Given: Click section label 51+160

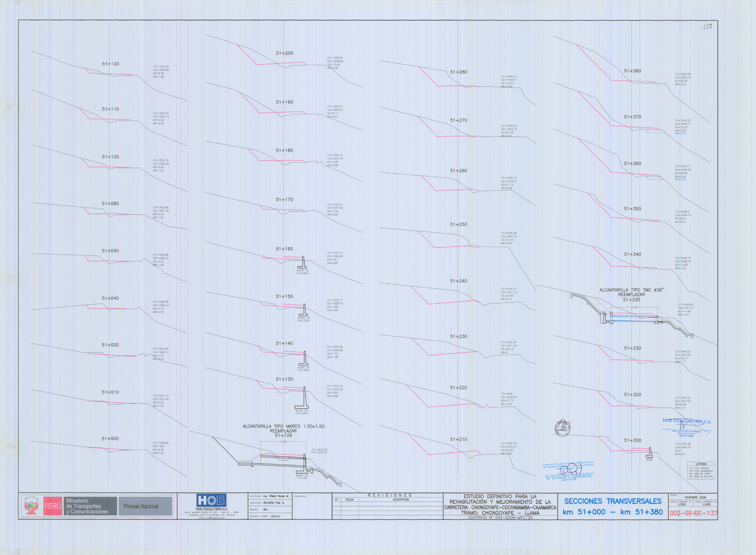Looking at the screenshot, I should pyautogui.click(x=284, y=249).
